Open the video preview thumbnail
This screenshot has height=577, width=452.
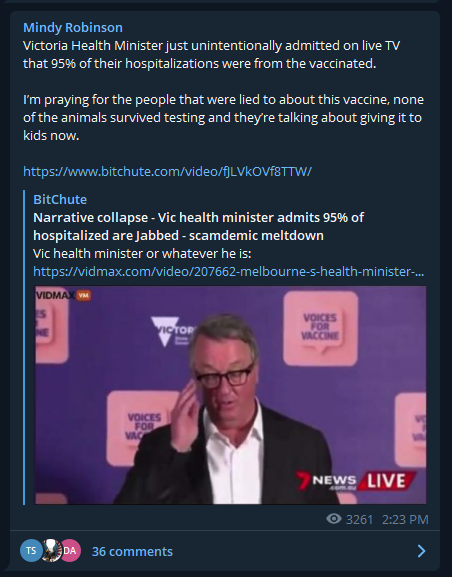click(x=230, y=395)
